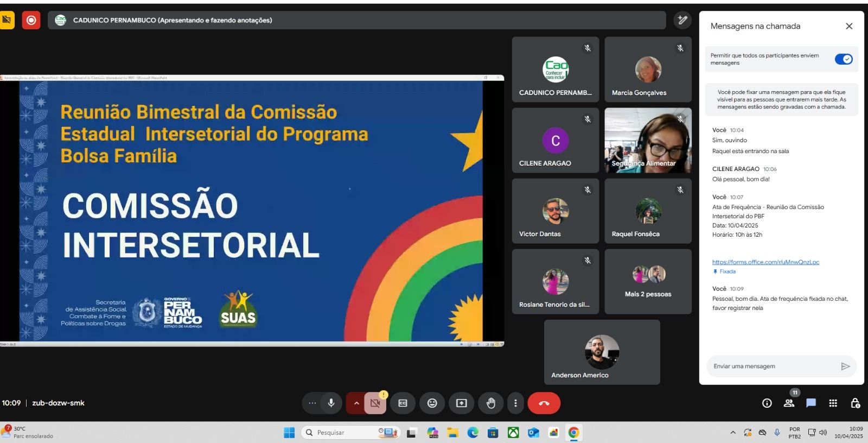Screen dimensions: 868x443
Task: Open the forms.office.com attendance link
Action: tap(765, 262)
